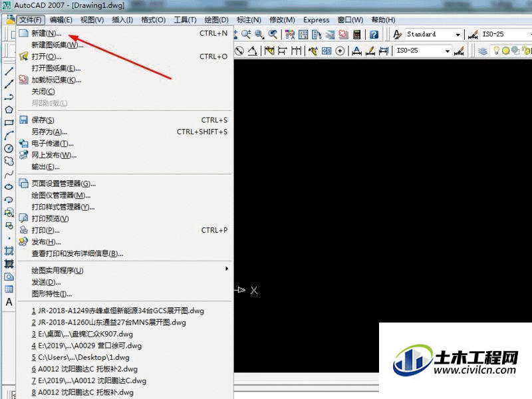The width and height of the screenshot is (532, 399).
Task: Click the Layer Properties Manager icon
Action: (x=483, y=51)
